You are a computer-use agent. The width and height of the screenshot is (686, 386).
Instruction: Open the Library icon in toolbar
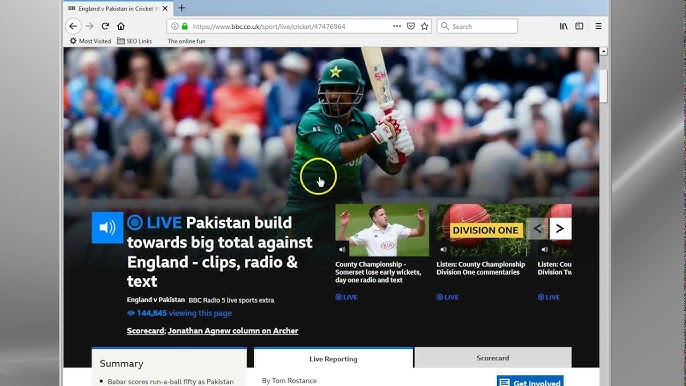click(564, 26)
